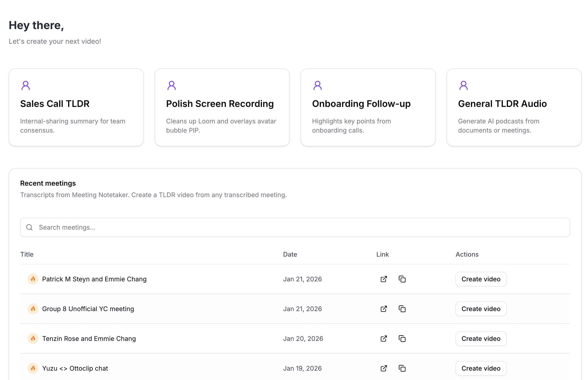Copy link for Tenzin Rose meeting

(x=402, y=339)
